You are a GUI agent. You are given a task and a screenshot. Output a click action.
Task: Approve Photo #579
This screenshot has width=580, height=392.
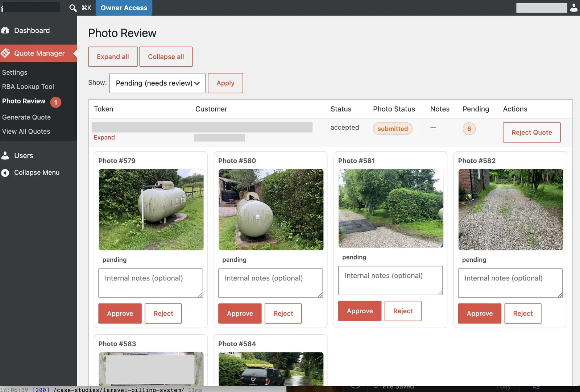(120, 313)
